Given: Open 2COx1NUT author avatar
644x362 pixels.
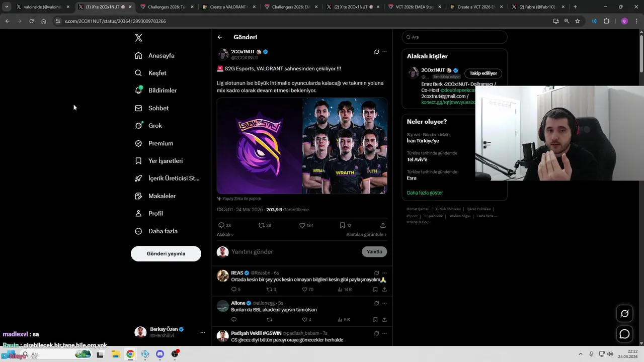Looking at the screenshot, I should (223, 54).
